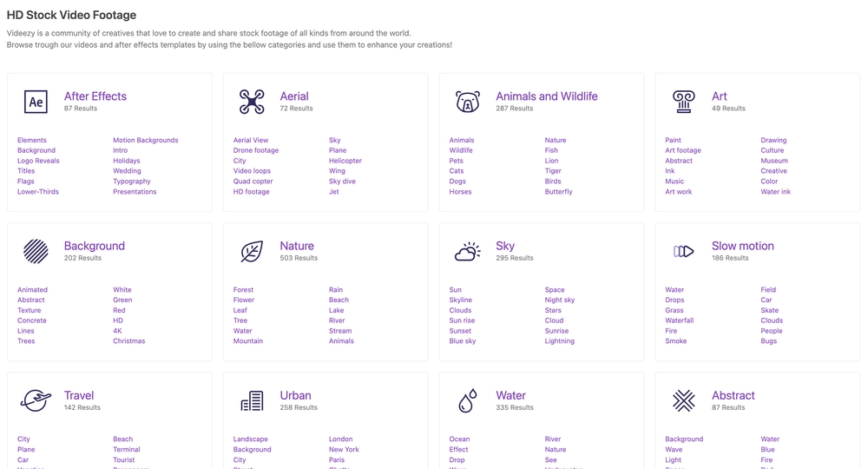Screen dimensions: 868x469
Task: Open the Christmas background link
Action: [128, 341]
